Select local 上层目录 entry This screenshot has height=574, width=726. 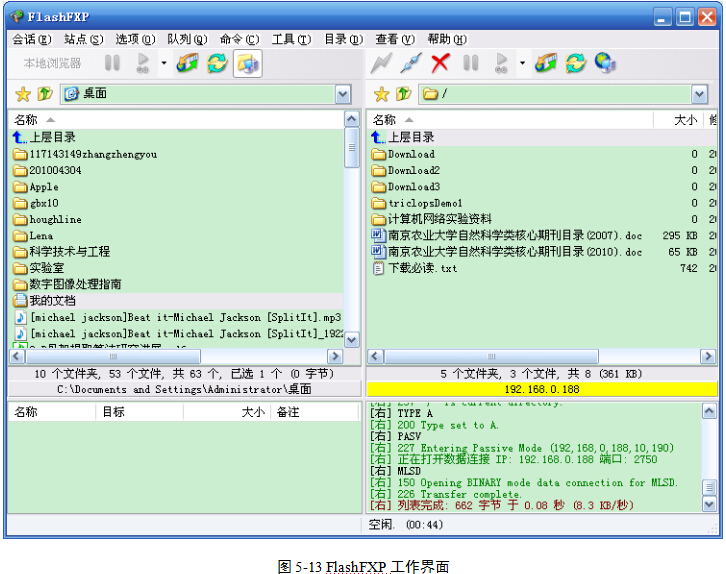[176, 137]
